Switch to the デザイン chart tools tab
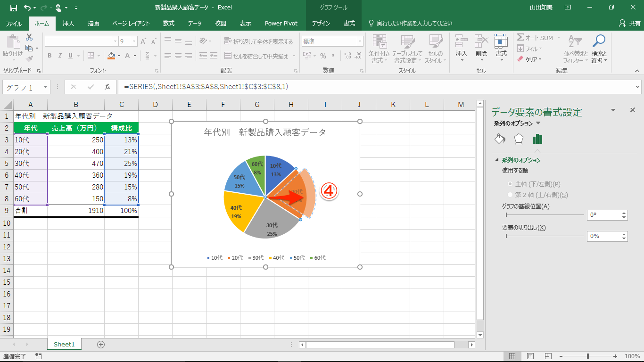The height and width of the screenshot is (362, 644). pyautogui.click(x=321, y=24)
